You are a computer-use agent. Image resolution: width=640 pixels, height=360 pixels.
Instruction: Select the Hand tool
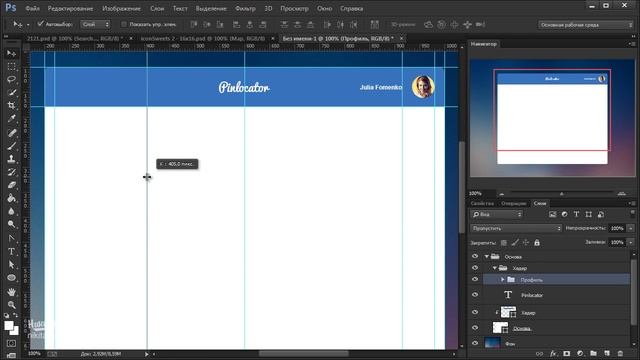[x=11, y=292]
